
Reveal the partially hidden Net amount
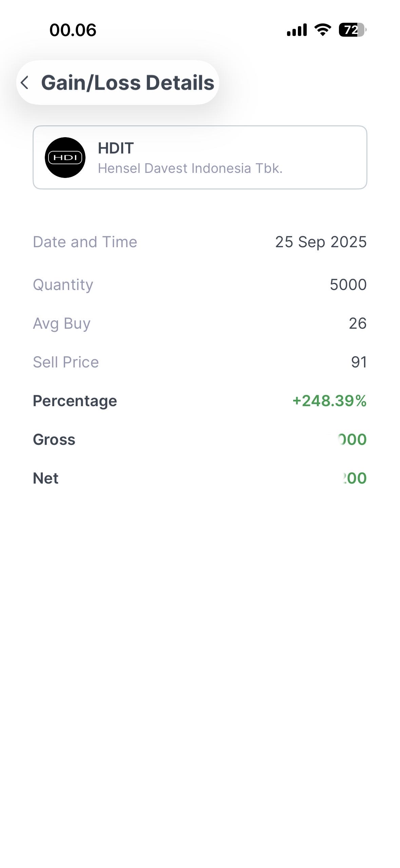tap(354, 478)
